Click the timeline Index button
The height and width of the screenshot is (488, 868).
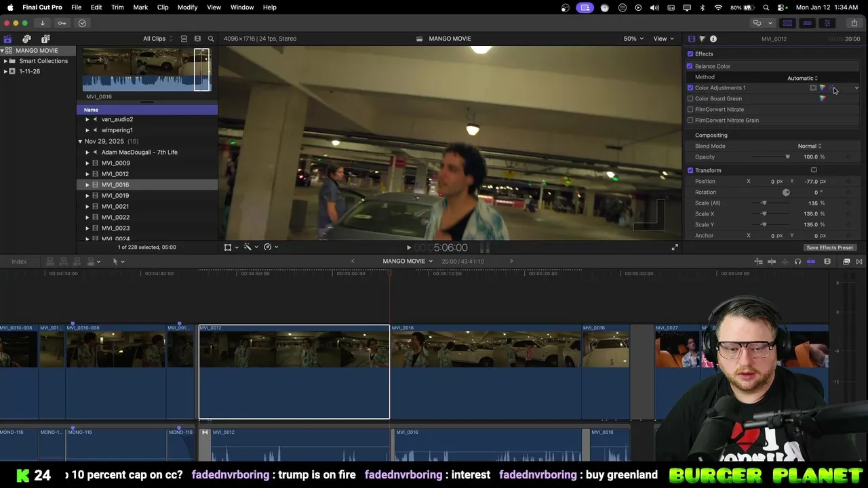click(x=19, y=262)
